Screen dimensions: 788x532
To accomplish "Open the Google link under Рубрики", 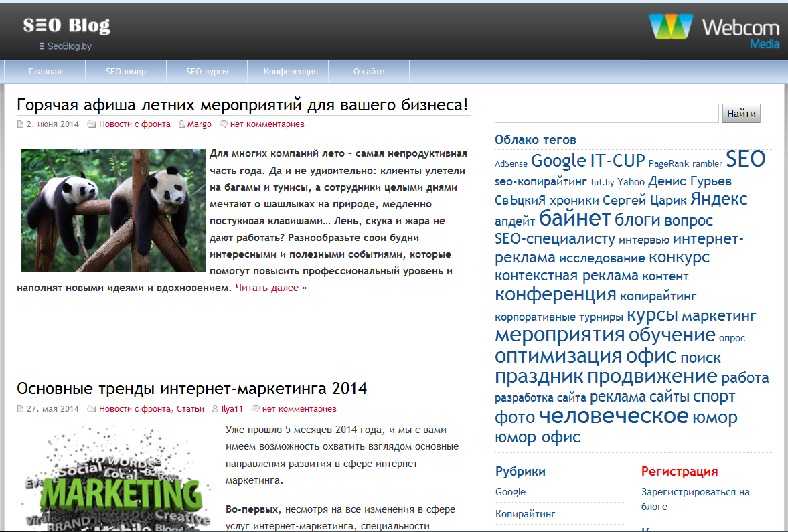I will (x=510, y=492).
